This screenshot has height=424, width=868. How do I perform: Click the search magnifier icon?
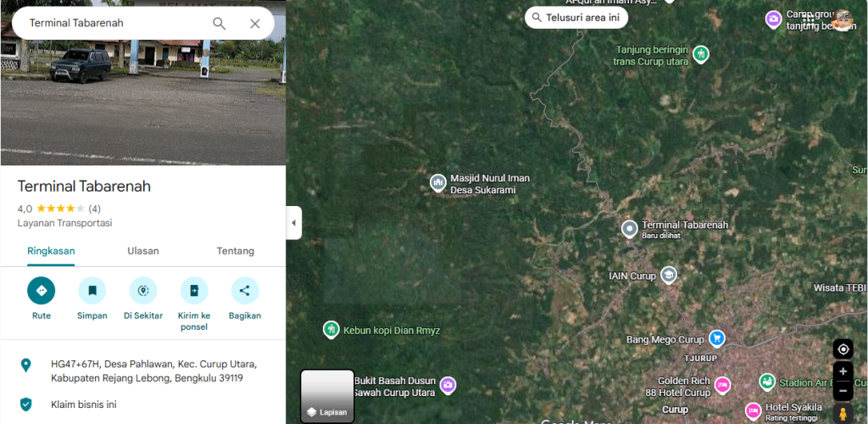point(220,23)
